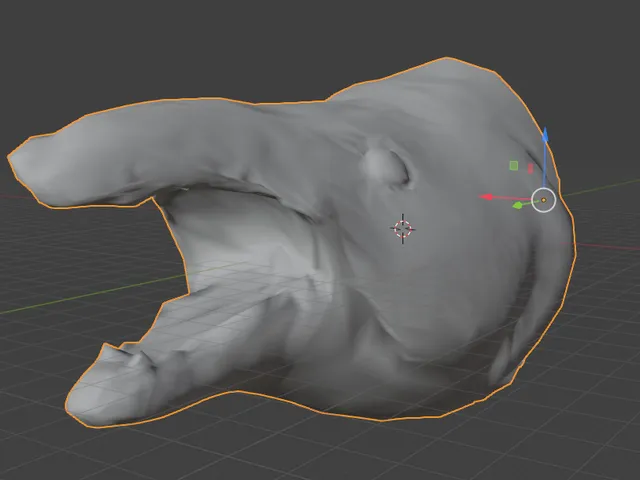Image resolution: width=640 pixels, height=480 pixels.
Task: Click the 3D cursor crosshair on the mesh
Action: coord(403,229)
